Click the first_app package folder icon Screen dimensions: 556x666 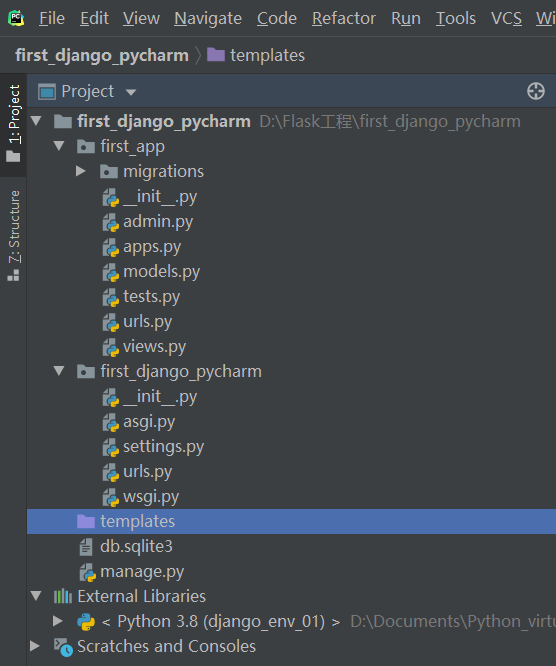[86, 147]
